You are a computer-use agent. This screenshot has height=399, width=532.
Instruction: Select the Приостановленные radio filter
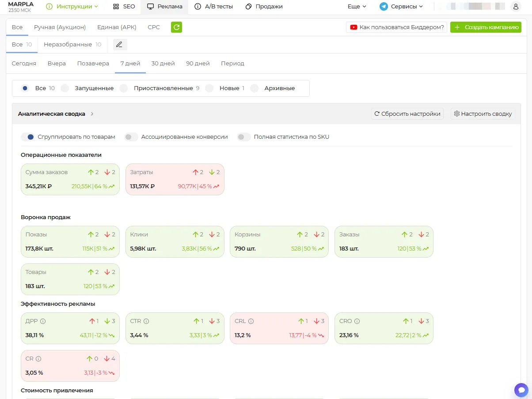click(x=124, y=88)
